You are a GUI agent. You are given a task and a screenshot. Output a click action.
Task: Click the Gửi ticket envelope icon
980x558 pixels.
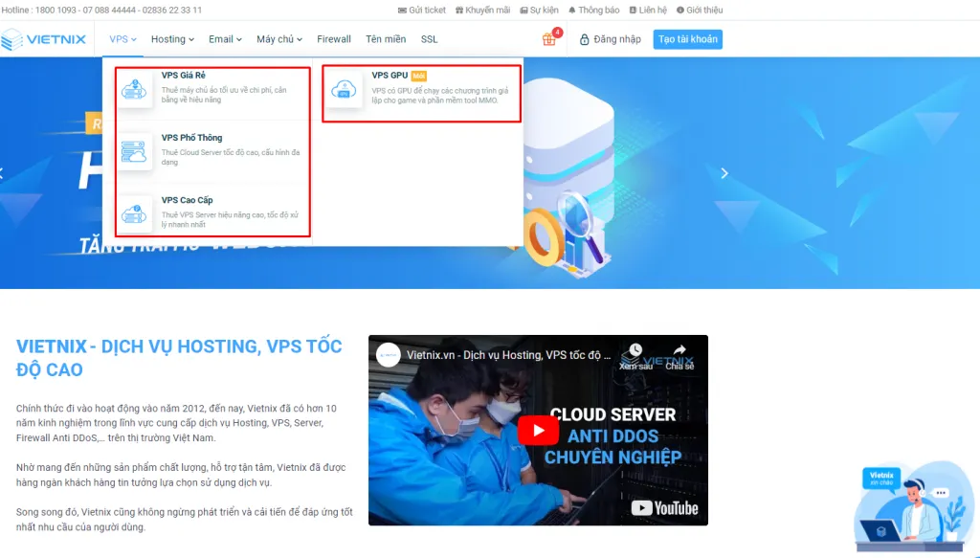click(x=402, y=10)
